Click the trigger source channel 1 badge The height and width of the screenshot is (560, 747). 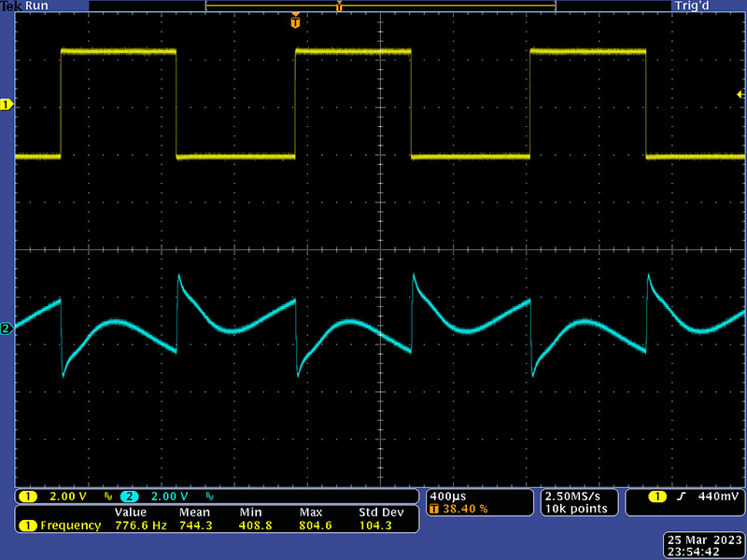(656, 496)
